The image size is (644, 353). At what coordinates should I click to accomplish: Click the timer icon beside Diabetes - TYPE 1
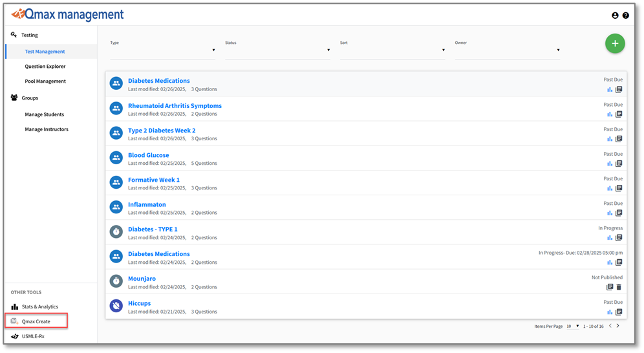click(116, 231)
